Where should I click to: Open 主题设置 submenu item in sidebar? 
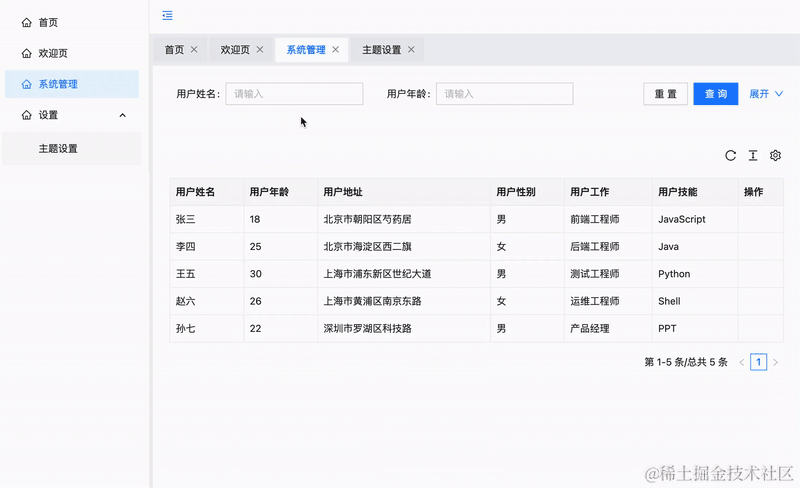coord(72,149)
